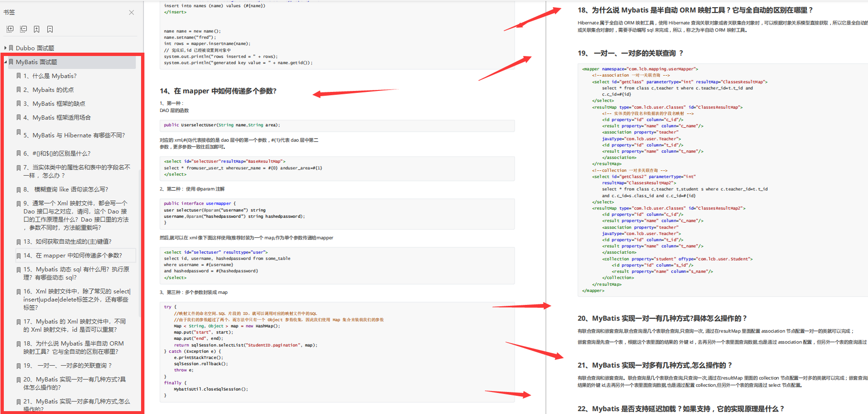Screen dimensions: 868x414
Task: Open bookmark 3、MyBatis 框架的缺点
Action: pyautogui.click(x=54, y=103)
